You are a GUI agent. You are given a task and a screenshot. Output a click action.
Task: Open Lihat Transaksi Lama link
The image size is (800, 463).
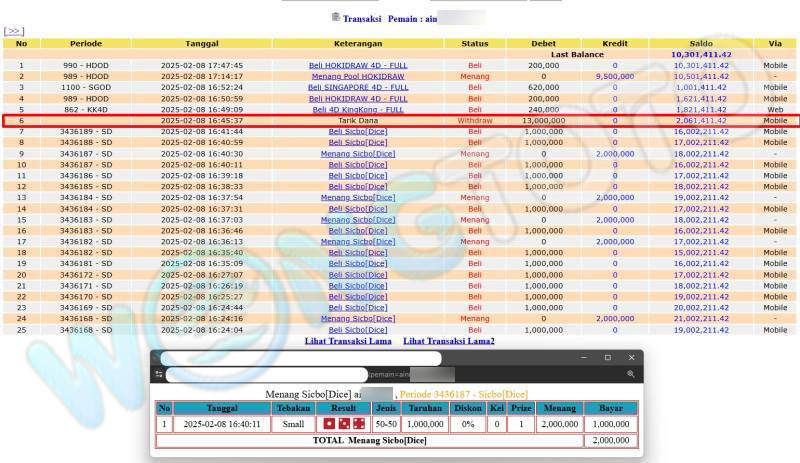(348, 341)
